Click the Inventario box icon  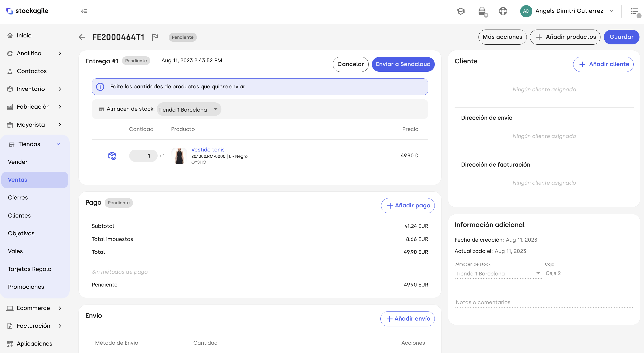coord(10,89)
